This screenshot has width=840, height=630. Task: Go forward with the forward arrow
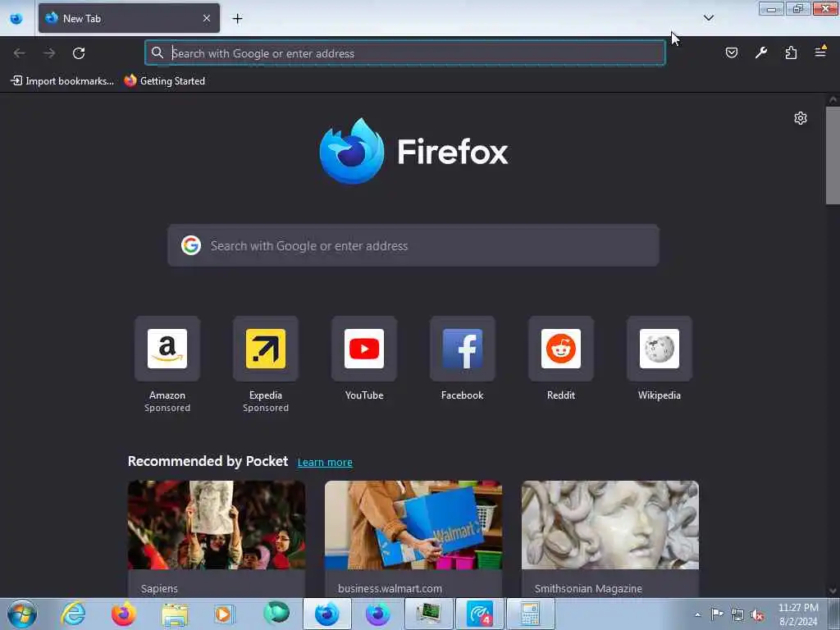coord(49,53)
